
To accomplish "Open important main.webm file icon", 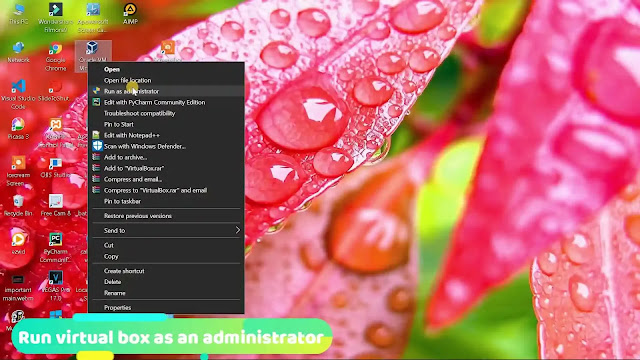I will (18, 287).
